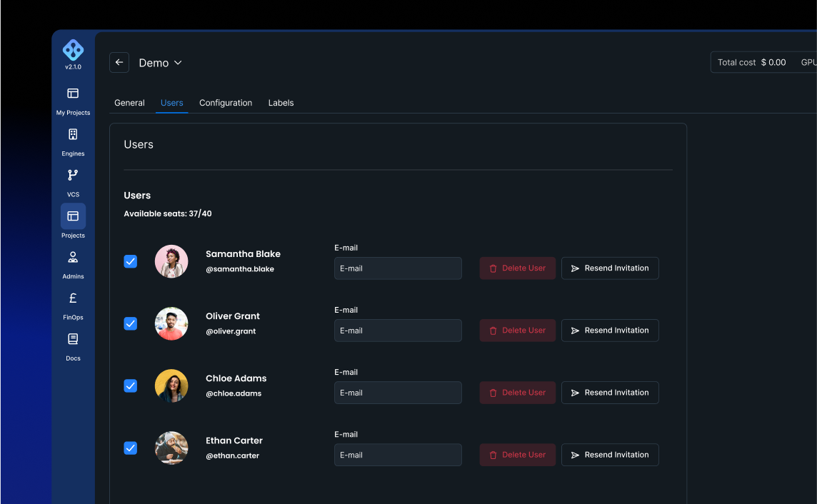Click Ethan Carter's E-mail field
817x504 pixels.
[x=398, y=455]
